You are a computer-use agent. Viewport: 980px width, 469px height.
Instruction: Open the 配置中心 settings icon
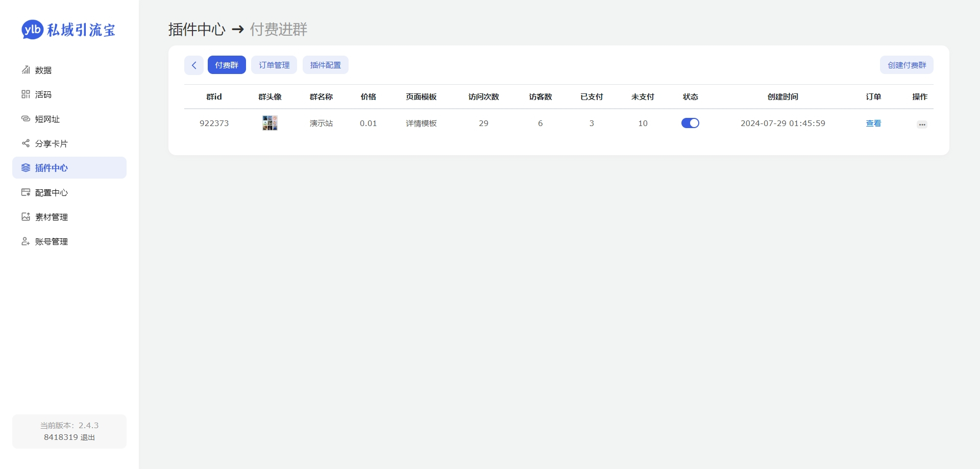click(x=26, y=192)
